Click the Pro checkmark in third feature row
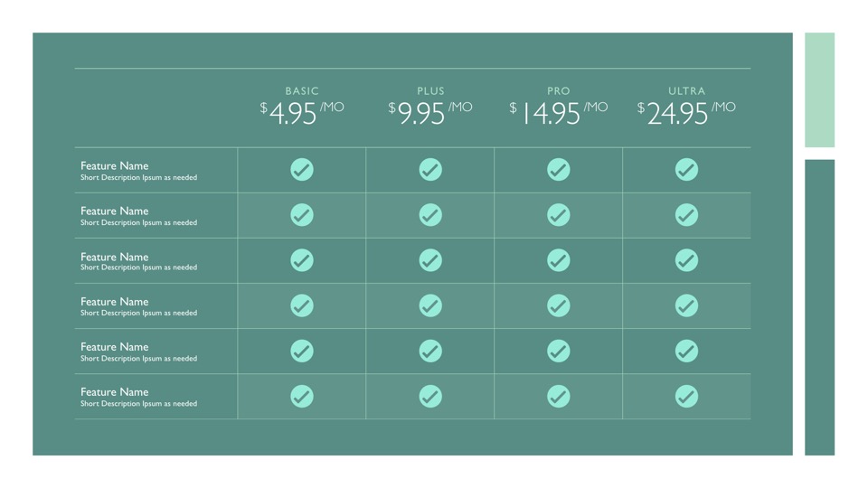 [559, 260]
